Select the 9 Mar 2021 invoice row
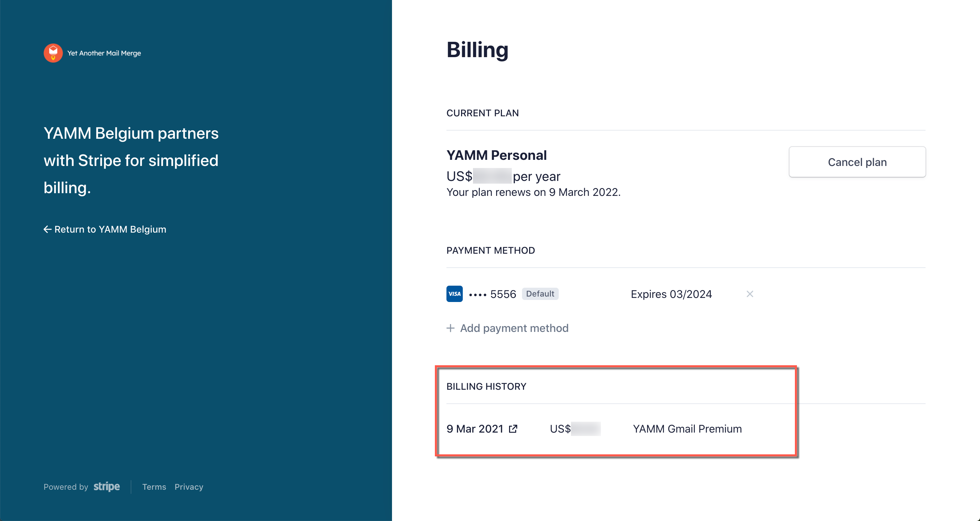 (475, 428)
